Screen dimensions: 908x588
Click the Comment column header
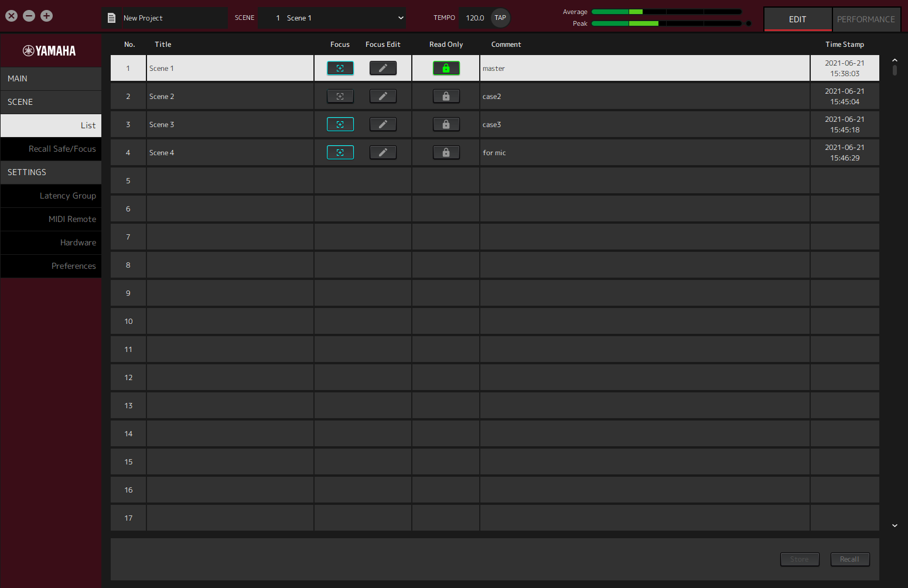[x=506, y=45]
